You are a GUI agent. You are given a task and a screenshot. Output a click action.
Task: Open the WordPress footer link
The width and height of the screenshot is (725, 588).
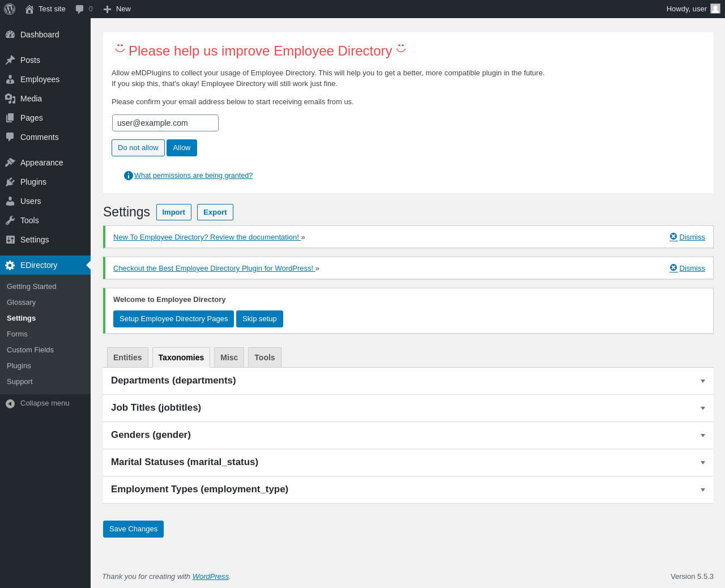point(211,577)
